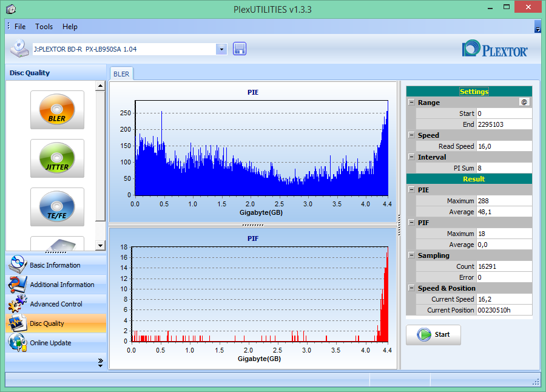The image size is (546, 392).
Task: Open the TE/FE disc test
Action: pos(57,207)
